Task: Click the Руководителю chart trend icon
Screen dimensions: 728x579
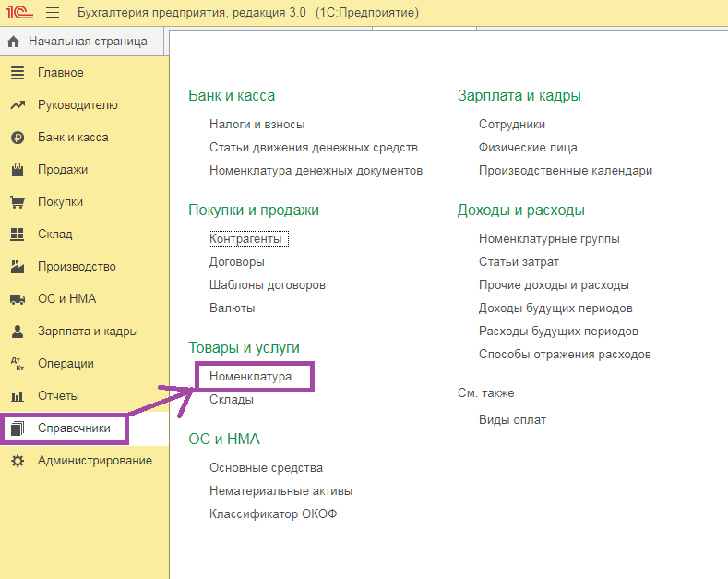Action: click(x=18, y=105)
